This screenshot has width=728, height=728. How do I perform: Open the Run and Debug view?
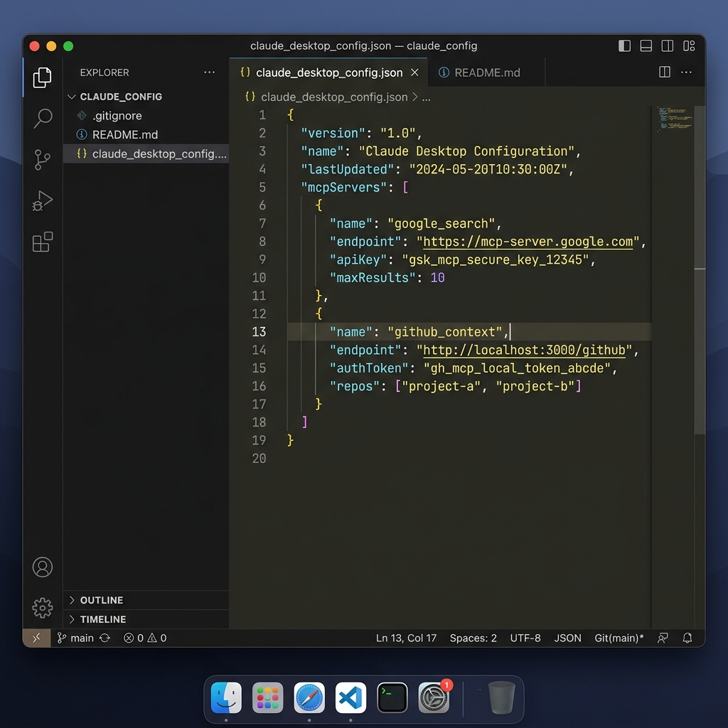42,200
